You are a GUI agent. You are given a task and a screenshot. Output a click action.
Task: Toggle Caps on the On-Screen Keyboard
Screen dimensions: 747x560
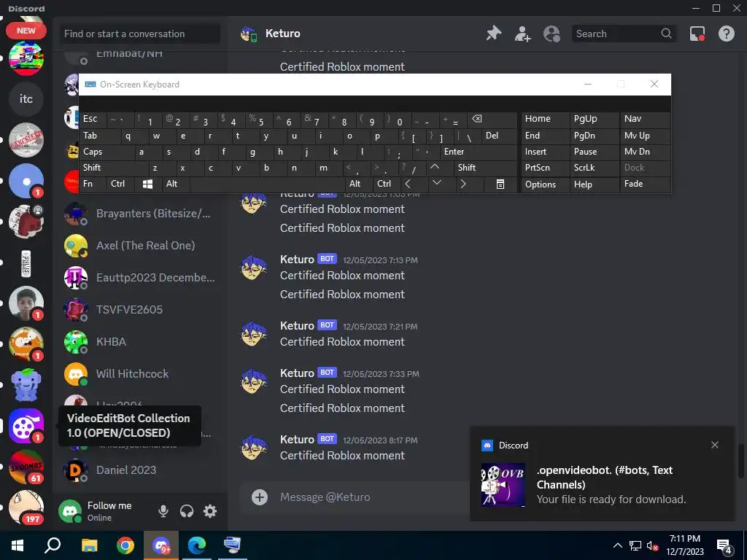click(107, 152)
